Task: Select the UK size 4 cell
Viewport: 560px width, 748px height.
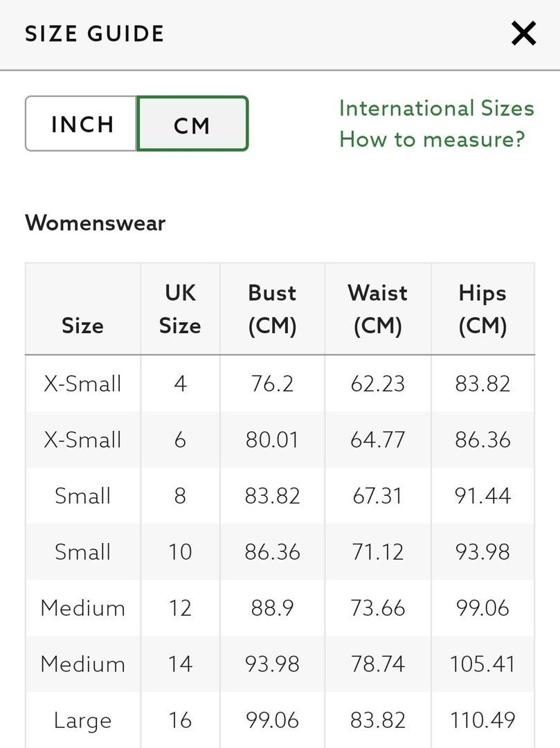Action: pyautogui.click(x=180, y=384)
